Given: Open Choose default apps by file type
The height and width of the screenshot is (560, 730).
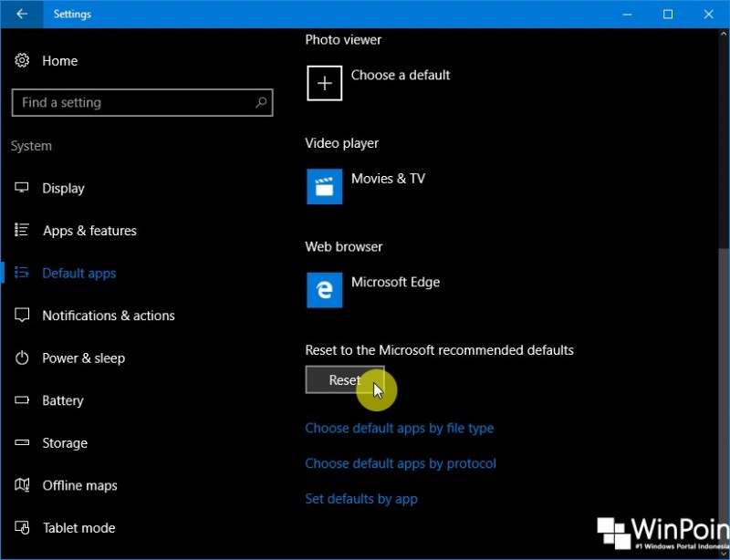Looking at the screenshot, I should click(x=400, y=429).
